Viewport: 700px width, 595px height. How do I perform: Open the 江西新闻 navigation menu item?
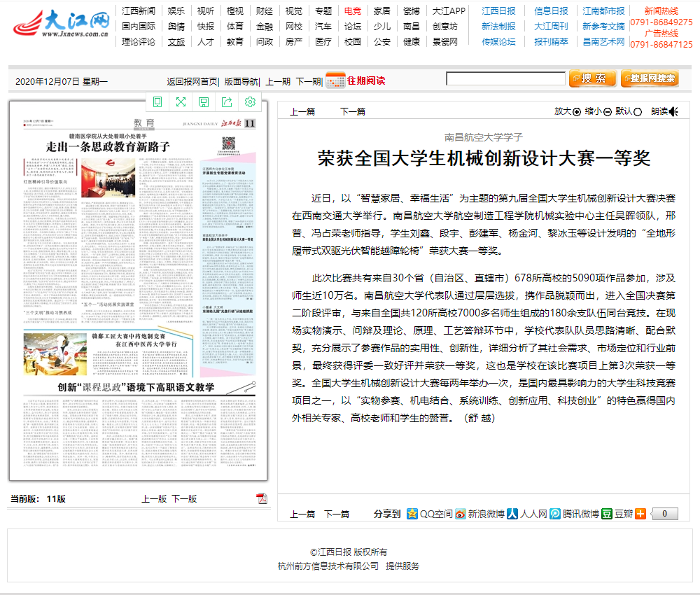pos(139,11)
